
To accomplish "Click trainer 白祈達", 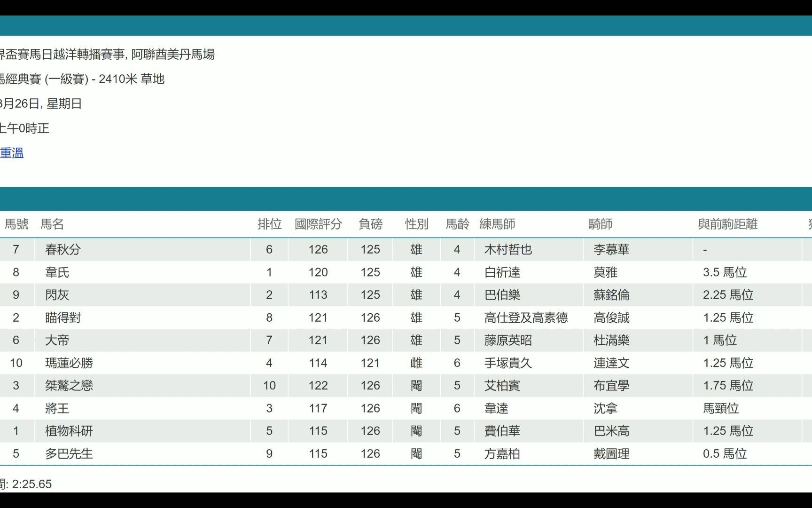I will (x=502, y=272).
